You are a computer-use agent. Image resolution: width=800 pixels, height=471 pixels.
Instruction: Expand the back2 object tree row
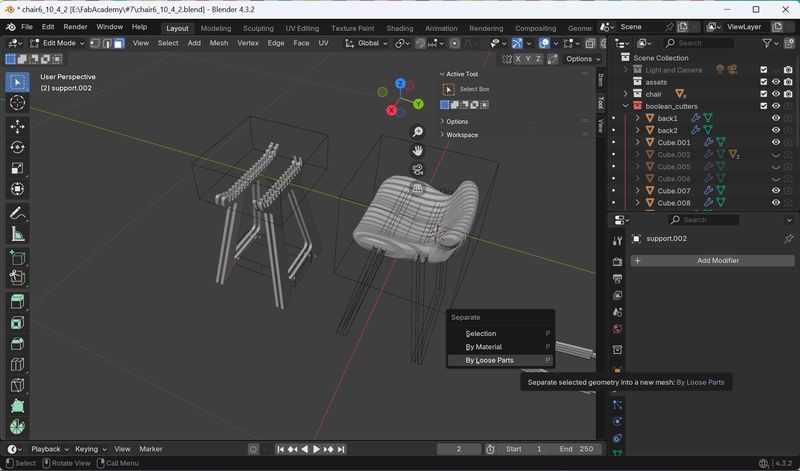tap(638, 130)
